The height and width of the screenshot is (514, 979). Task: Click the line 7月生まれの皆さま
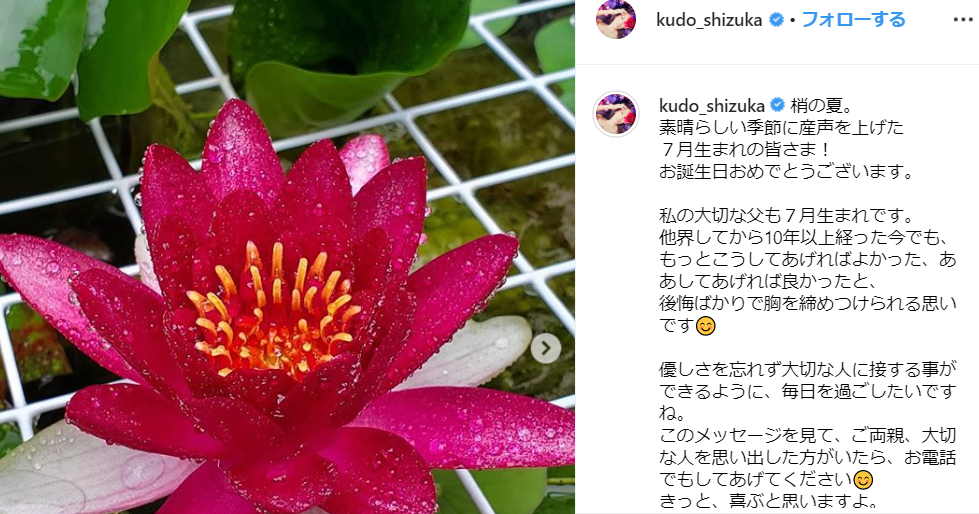(746, 149)
